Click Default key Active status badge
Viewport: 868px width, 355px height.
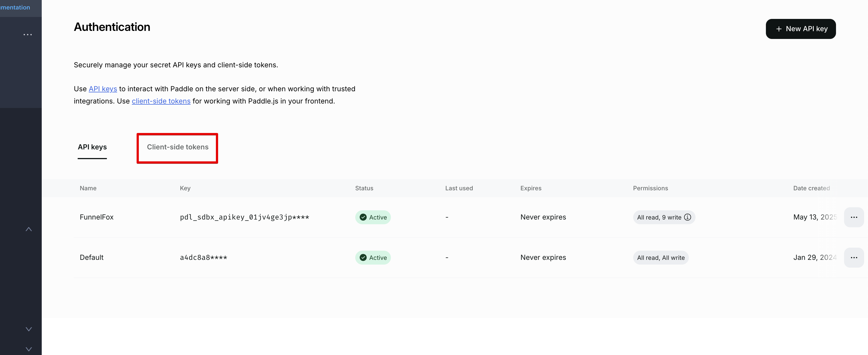click(x=373, y=258)
